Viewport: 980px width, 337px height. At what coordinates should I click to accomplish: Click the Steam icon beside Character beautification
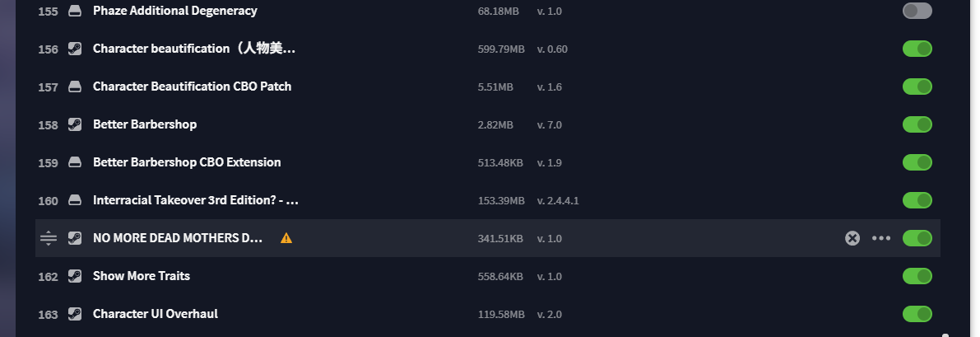pyautogui.click(x=75, y=49)
